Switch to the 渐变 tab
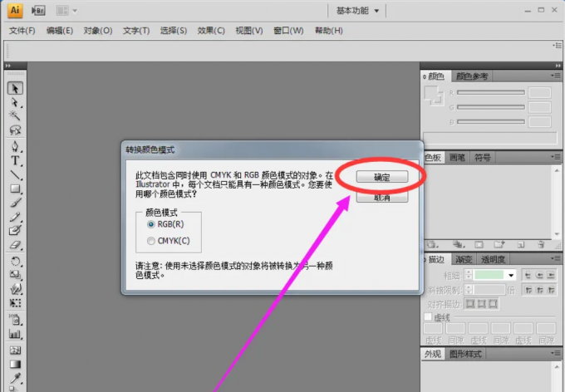 [x=464, y=259]
